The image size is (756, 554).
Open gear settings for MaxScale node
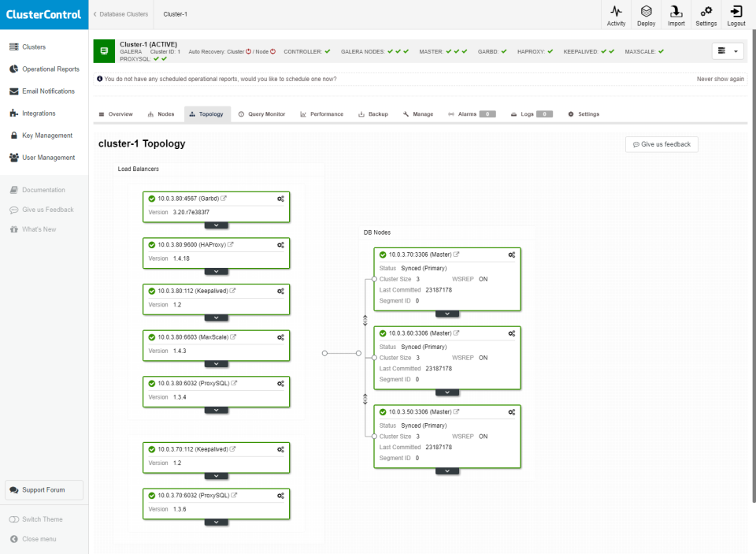pos(280,337)
